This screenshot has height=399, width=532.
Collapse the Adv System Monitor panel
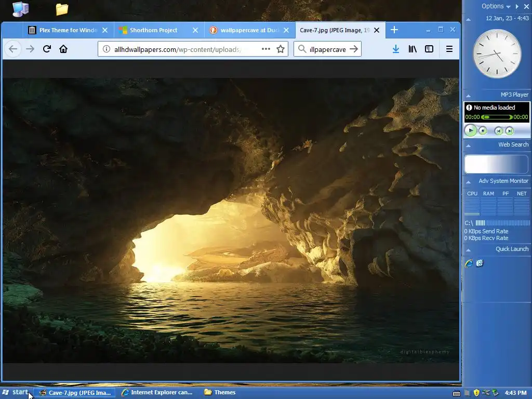[469, 181]
